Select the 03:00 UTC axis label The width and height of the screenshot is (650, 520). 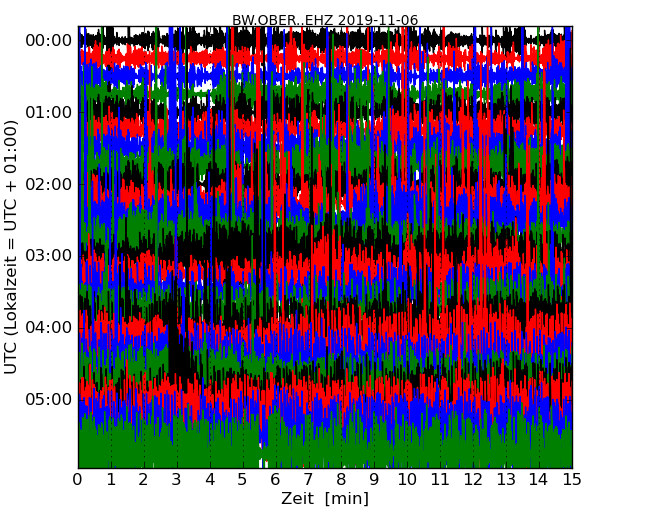[49, 255]
